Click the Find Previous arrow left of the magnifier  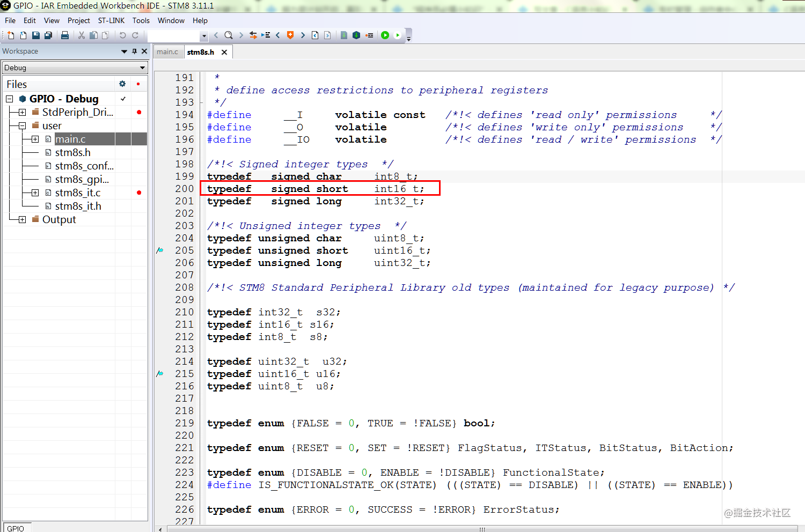(x=216, y=35)
